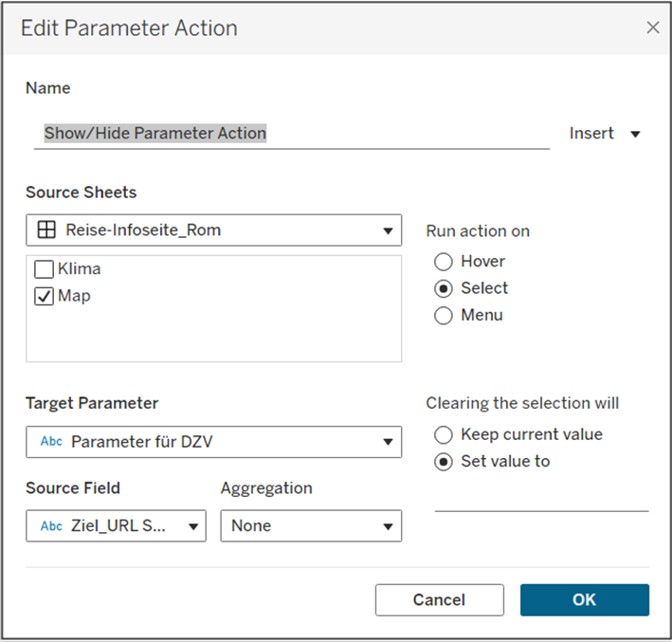The width and height of the screenshot is (672, 642).
Task: Choose Keep current value option
Action: [443, 435]
